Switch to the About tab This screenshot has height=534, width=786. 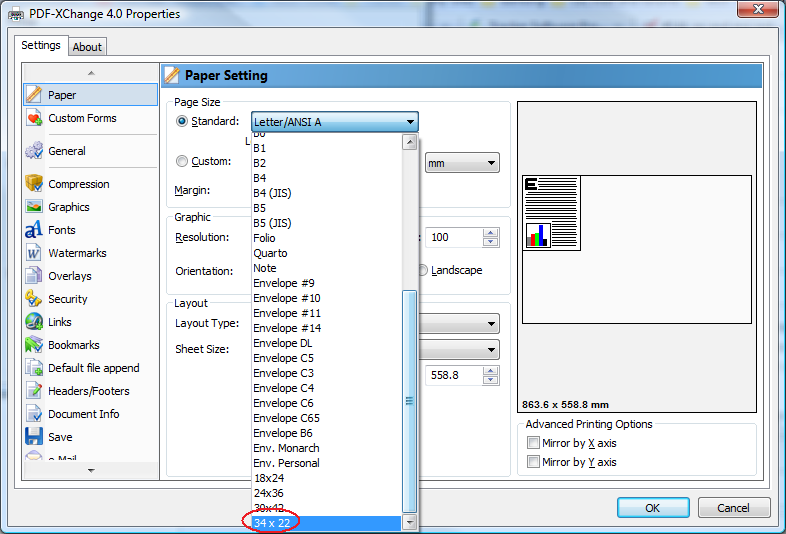click(x=87, y=47)
